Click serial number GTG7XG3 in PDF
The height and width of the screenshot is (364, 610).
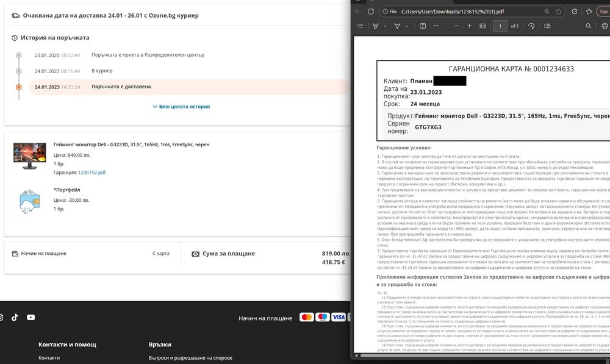(x=428, y=127)
